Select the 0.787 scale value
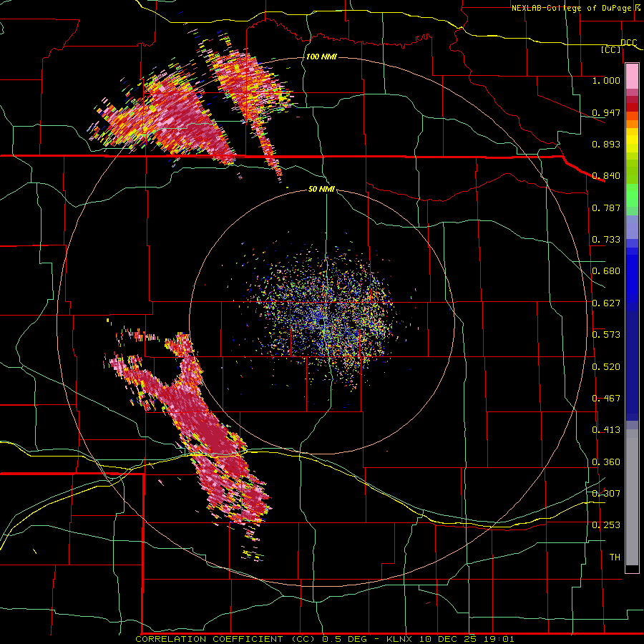Image resolution: width=644 pixels, height=644 pixels. [x=606, y=208]
